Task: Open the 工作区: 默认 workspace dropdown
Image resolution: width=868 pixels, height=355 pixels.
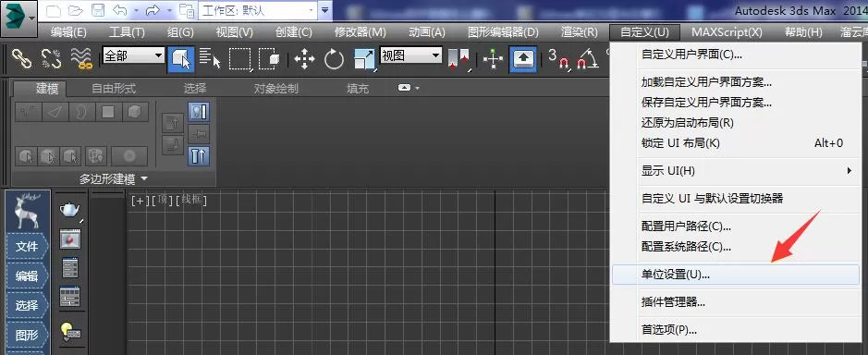Action: click(x=259, y=10)
